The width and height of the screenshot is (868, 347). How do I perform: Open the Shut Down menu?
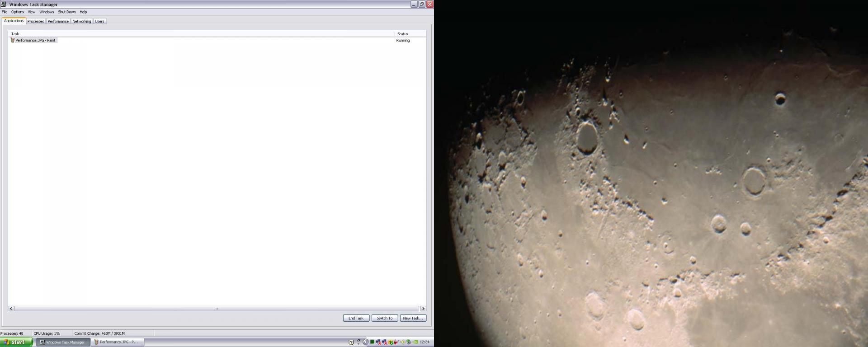click(67, 12)
